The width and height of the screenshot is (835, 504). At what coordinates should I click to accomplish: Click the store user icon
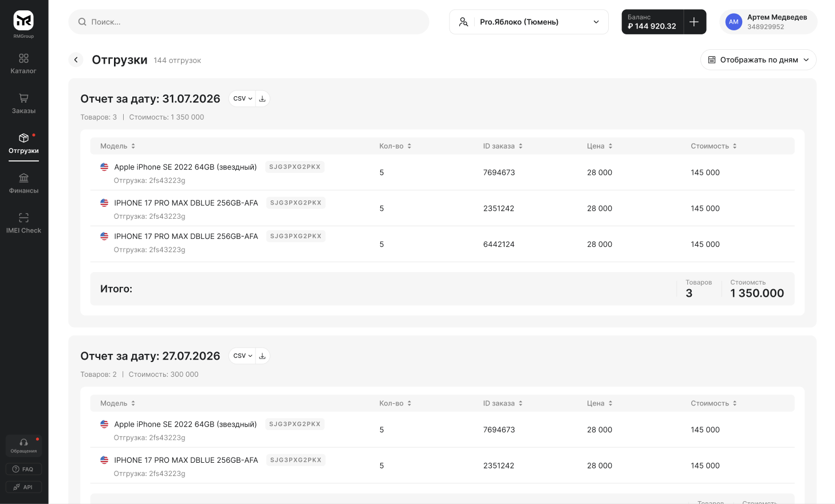click(464, 22)
